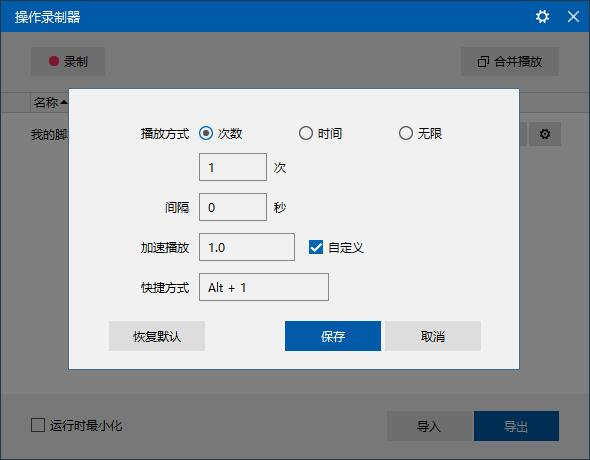Viewport: 590px width, 460px height.
Task: Click the 恢复默认 button
Action: (157, 336)
